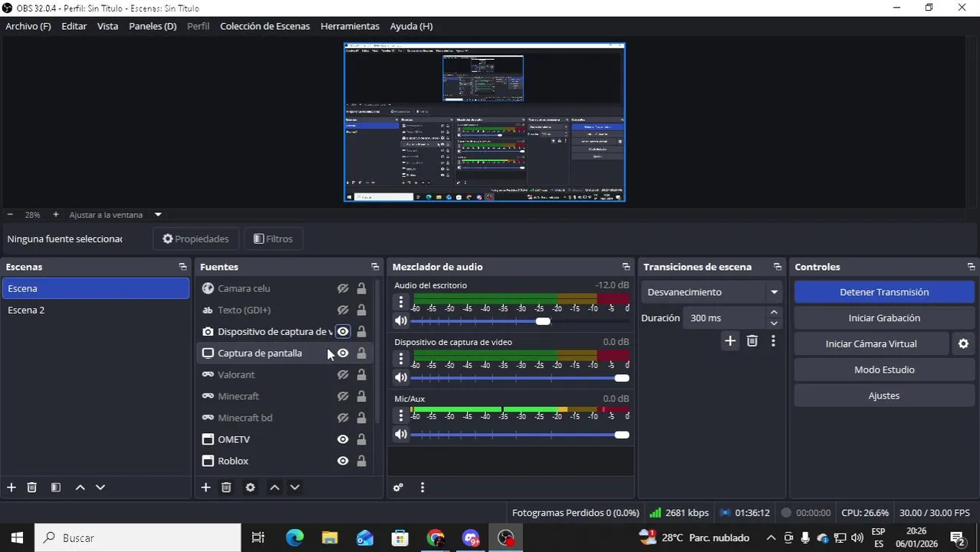Open the Editar menu

pos(74,26)
